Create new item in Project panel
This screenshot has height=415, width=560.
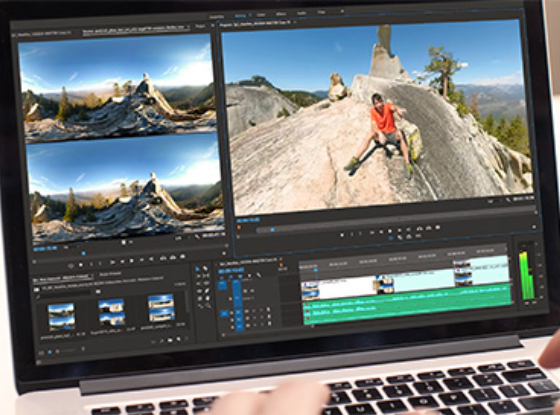click(x=178, y=339)
